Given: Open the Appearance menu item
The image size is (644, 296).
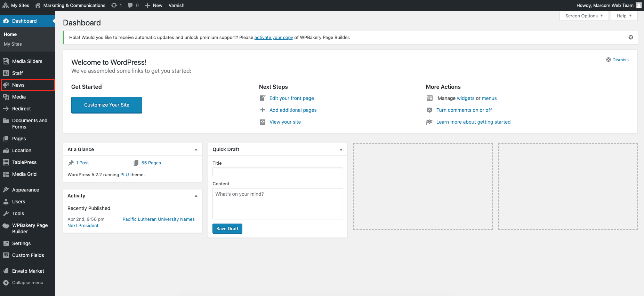Looking at the screenshot, I should tap(27, 190).
